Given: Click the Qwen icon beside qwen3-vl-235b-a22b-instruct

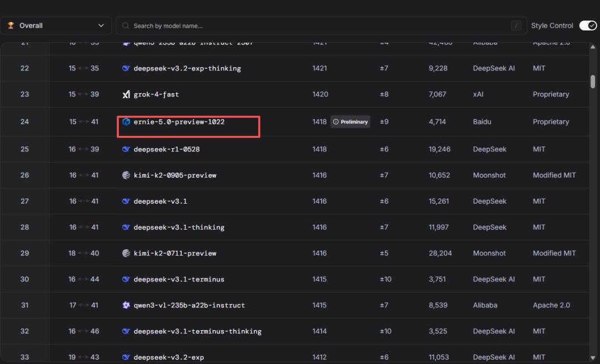Looking at the screenshot, I should point(126,305).
